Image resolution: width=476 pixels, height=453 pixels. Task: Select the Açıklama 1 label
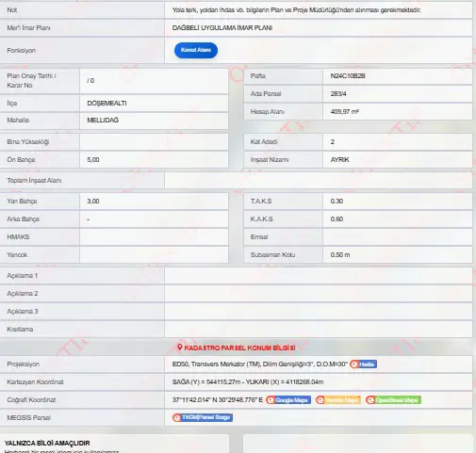point(23,276)
